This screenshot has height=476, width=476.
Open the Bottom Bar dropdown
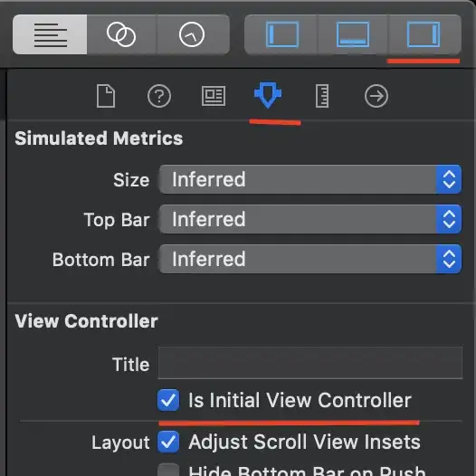[310, 259]
